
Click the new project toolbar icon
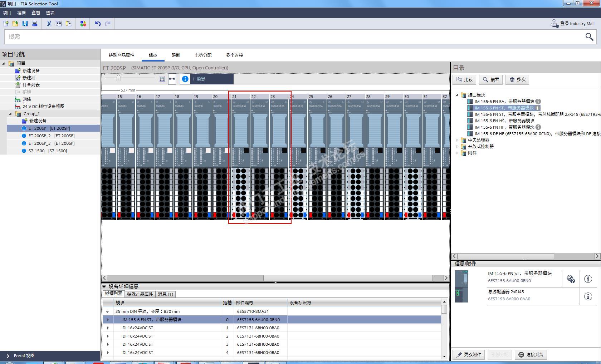[x=6, y=24]
